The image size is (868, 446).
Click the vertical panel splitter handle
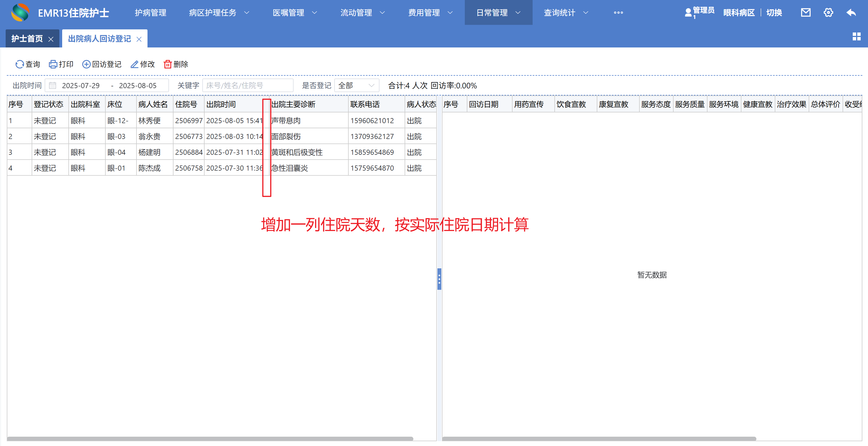(439, 279)
